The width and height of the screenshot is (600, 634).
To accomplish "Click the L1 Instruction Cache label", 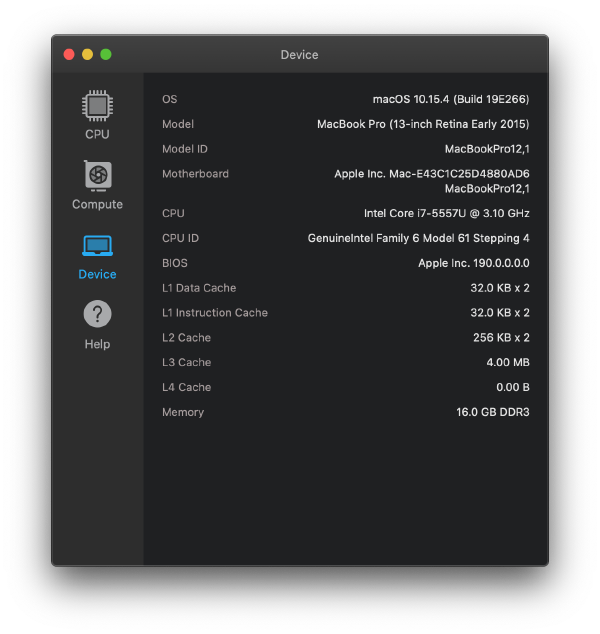I will click(215, 313).
